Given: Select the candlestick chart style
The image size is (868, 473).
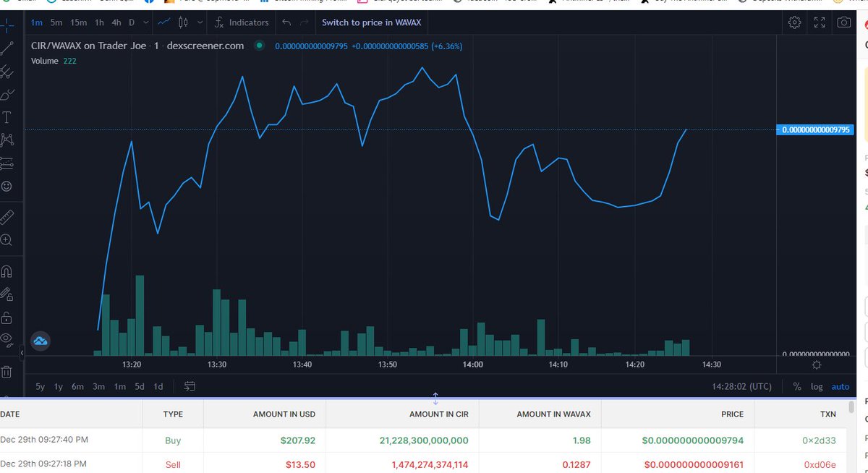Looking at the screenshot, I should coord(184,22).
